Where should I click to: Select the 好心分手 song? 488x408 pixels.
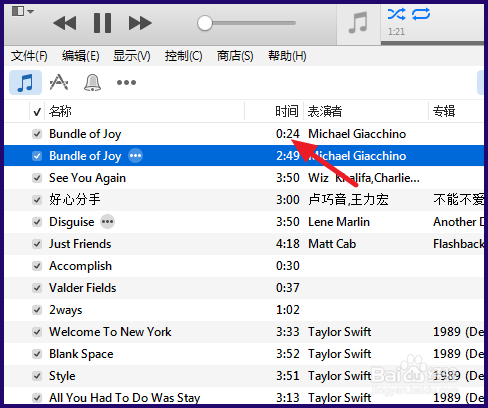[75, 200]
